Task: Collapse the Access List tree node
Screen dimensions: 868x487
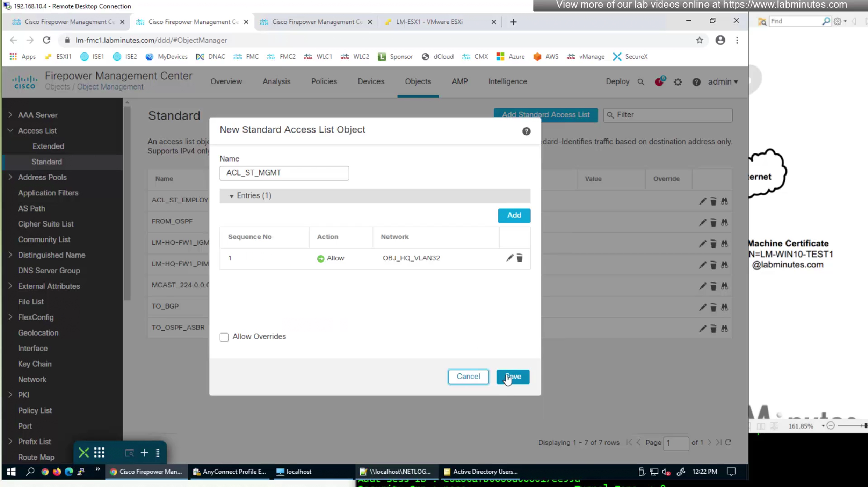Action: 10,131
